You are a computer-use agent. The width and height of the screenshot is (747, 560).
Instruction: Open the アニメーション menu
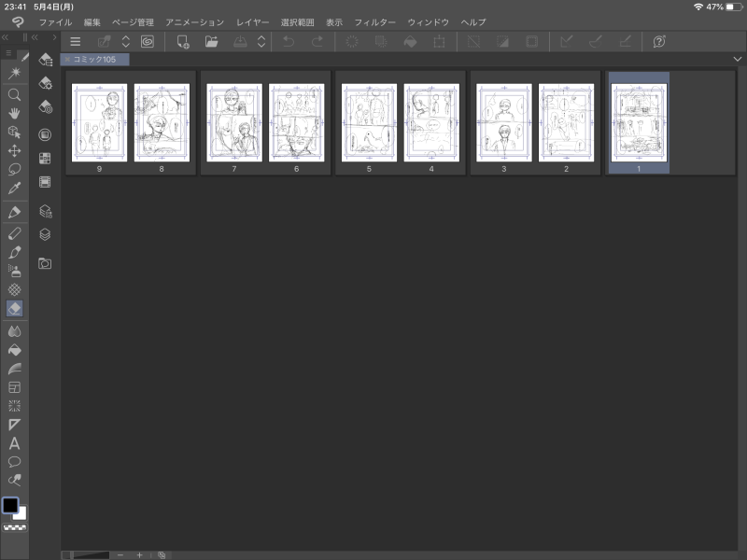195,22
